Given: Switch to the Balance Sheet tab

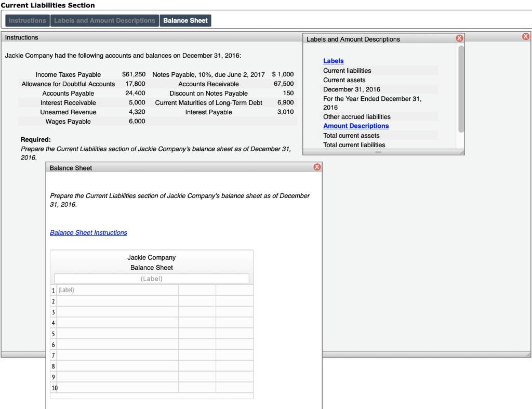Looking at the screenshot, I should point(185,20).
